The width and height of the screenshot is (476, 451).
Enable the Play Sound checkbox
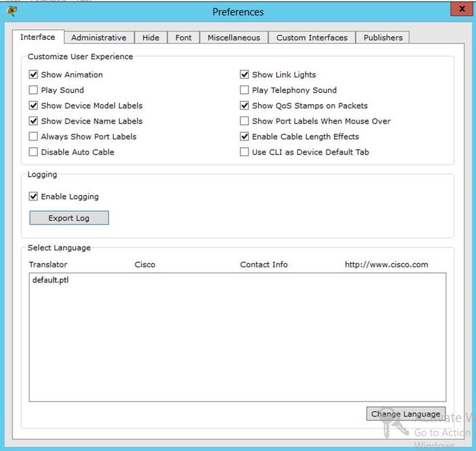[x=33, y=90]
